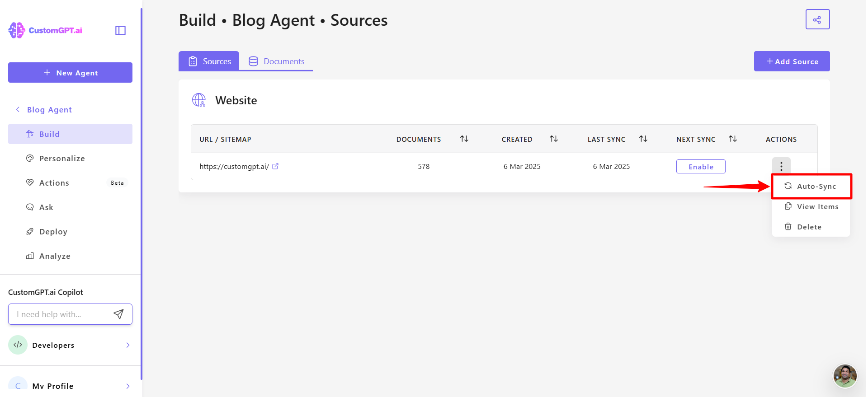Sort by Next Sync column arrows
Viewport: 868px width, 397px height.
(732, 139)
